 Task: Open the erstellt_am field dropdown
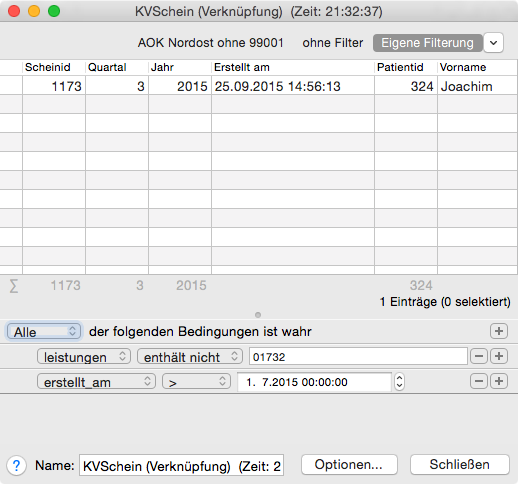(96, 382)
